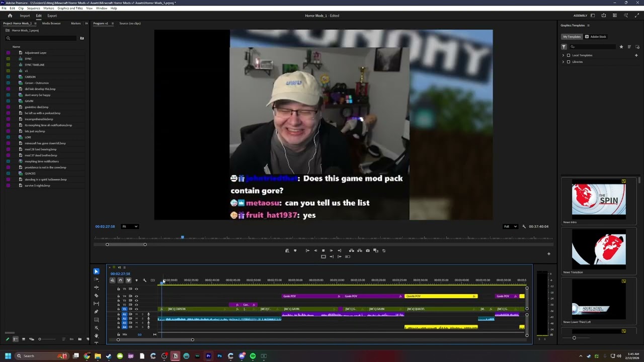The width and height of the screenshot is (644, 362).
Task: Switch to the Media Browser tab
Action: (51, 24)
